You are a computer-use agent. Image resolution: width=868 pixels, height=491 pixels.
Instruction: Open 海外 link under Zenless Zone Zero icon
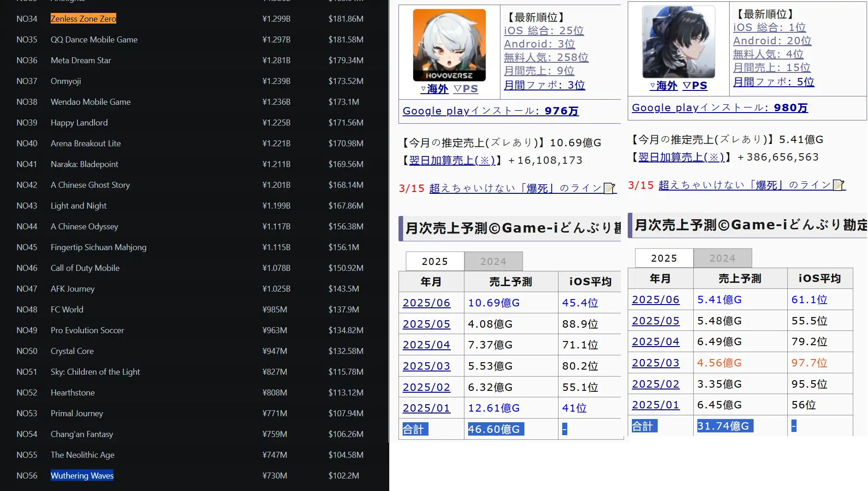coord(434,89)
